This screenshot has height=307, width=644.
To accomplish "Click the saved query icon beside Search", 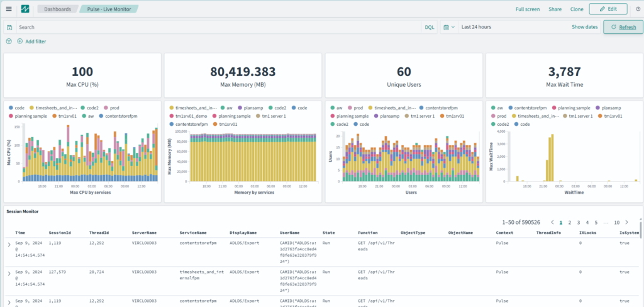I will [9, 28].
